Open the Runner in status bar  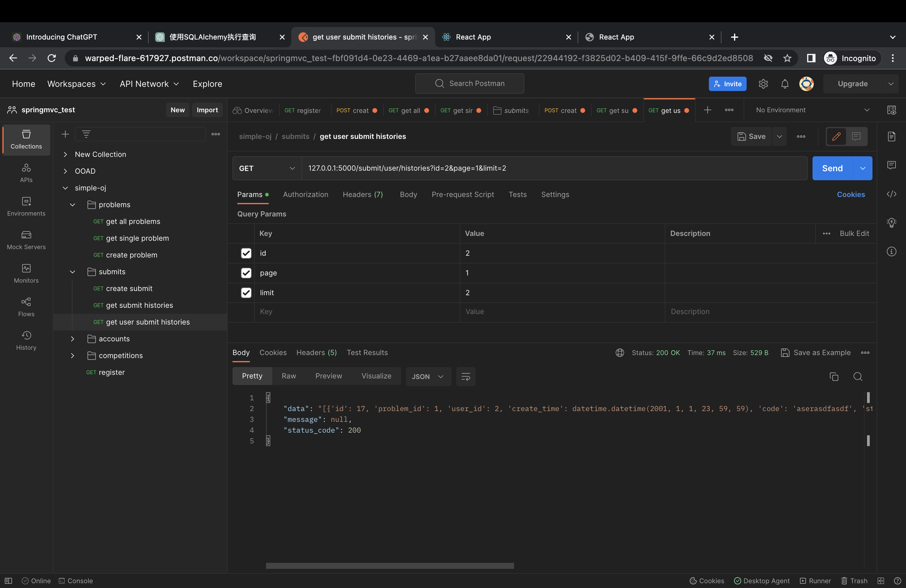816,581
